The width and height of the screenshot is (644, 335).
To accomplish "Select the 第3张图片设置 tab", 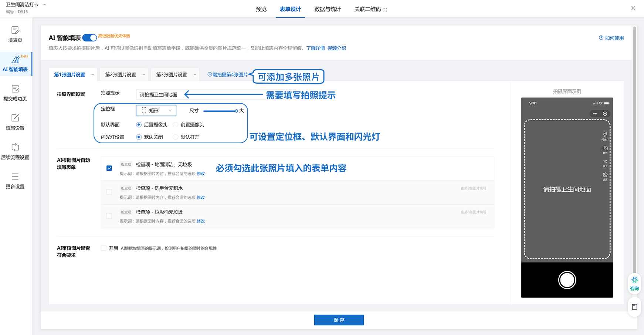I will tap(172, 75).
